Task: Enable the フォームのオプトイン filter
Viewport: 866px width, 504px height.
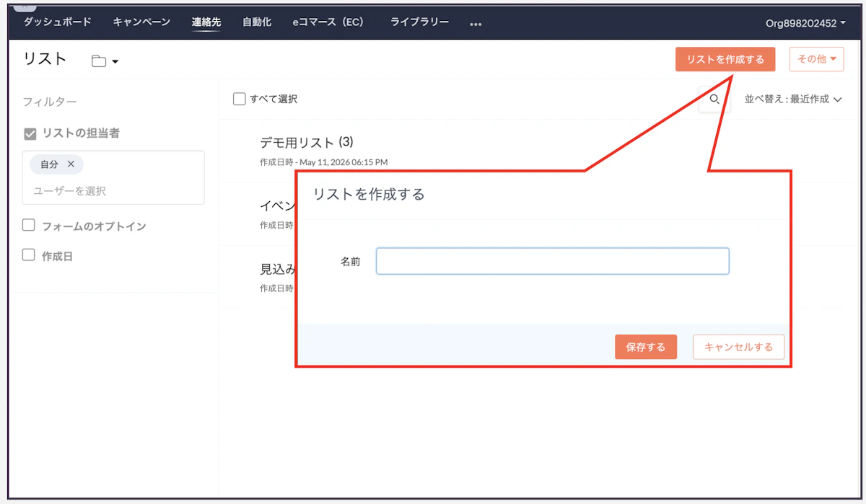Action: coord(29,225)
